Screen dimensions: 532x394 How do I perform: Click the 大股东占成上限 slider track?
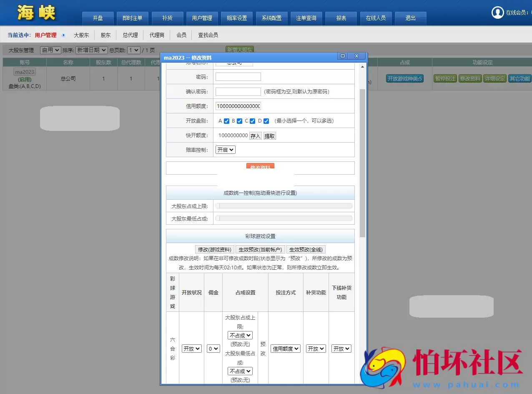coord(284,206)
